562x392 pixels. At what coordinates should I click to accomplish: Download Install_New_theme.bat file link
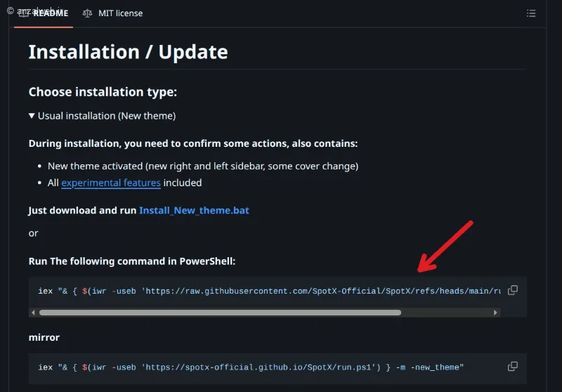(194, 210)
